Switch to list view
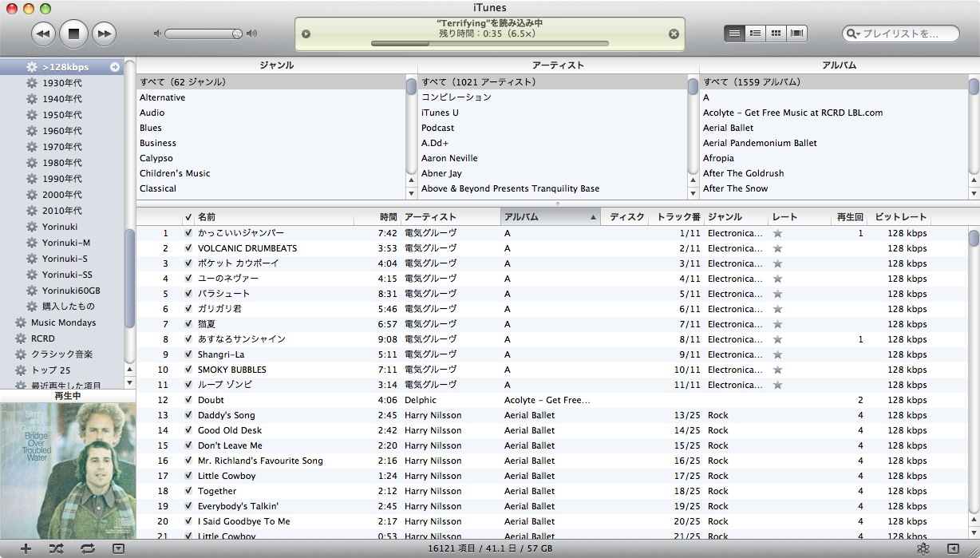Image resolution: width=980 pixels, height=558 pixels. [x=734, y=34]
